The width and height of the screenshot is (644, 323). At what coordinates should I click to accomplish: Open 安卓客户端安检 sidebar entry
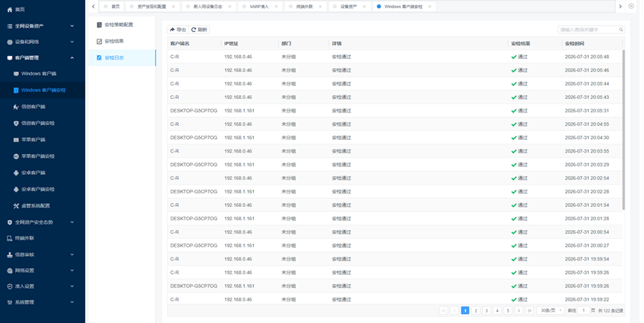tap(38, 189)
